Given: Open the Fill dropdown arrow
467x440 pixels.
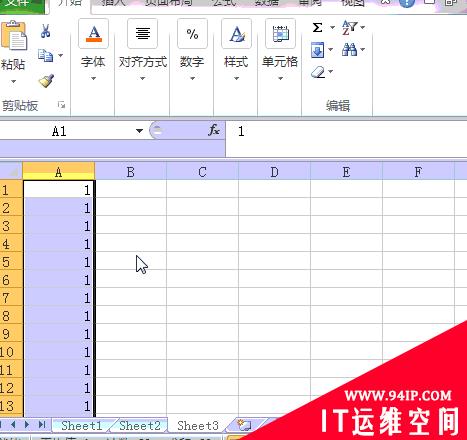Looking at the screenshot, I should 331,50.
